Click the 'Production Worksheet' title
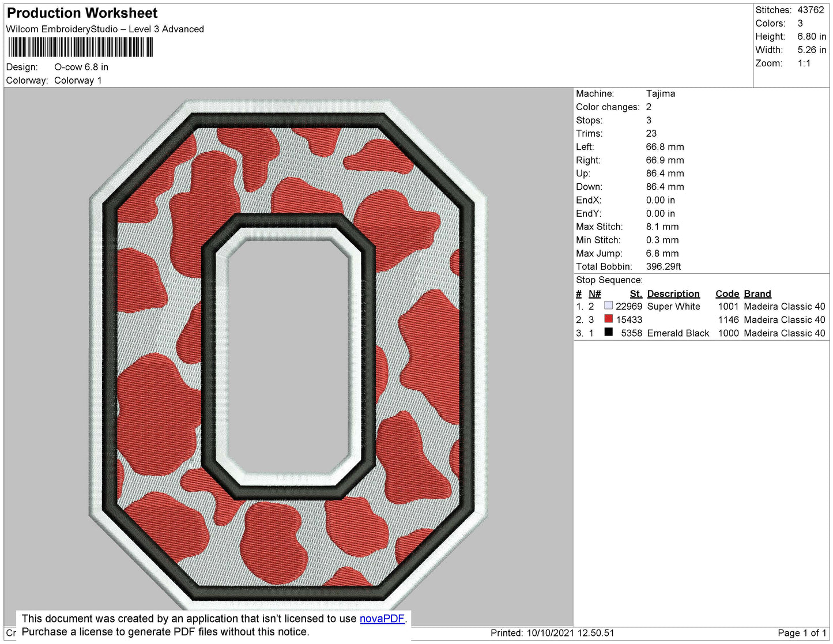 point(82,13)
